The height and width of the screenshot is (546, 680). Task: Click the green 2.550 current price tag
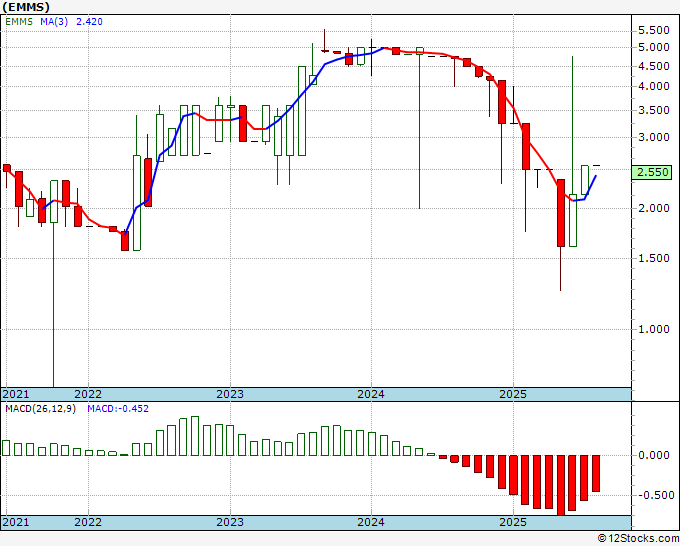(x=652, y=172)
